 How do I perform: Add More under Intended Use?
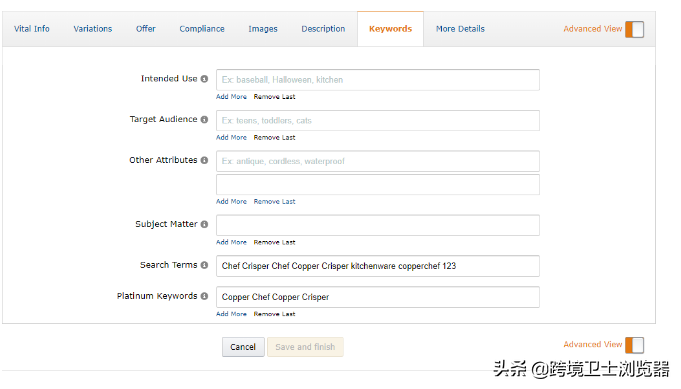231,96
